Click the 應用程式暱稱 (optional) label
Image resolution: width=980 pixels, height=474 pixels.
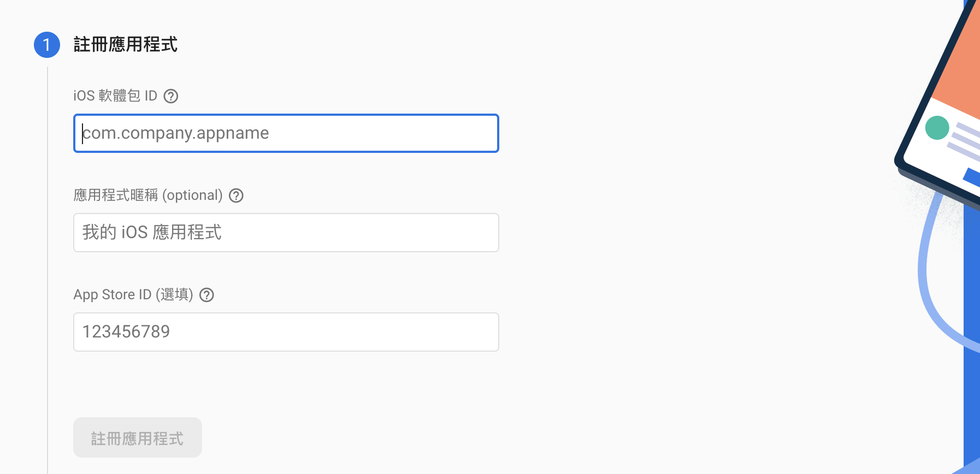148,195
